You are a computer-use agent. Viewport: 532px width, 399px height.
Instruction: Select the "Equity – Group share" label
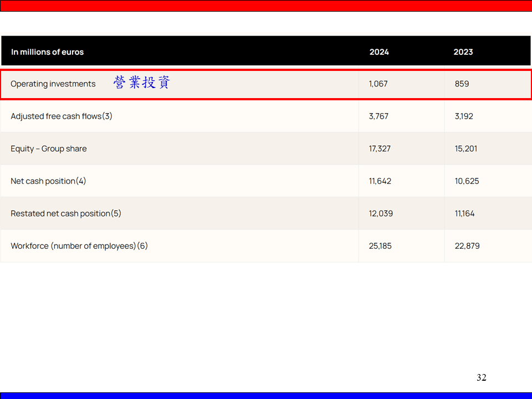coord(49,149)
